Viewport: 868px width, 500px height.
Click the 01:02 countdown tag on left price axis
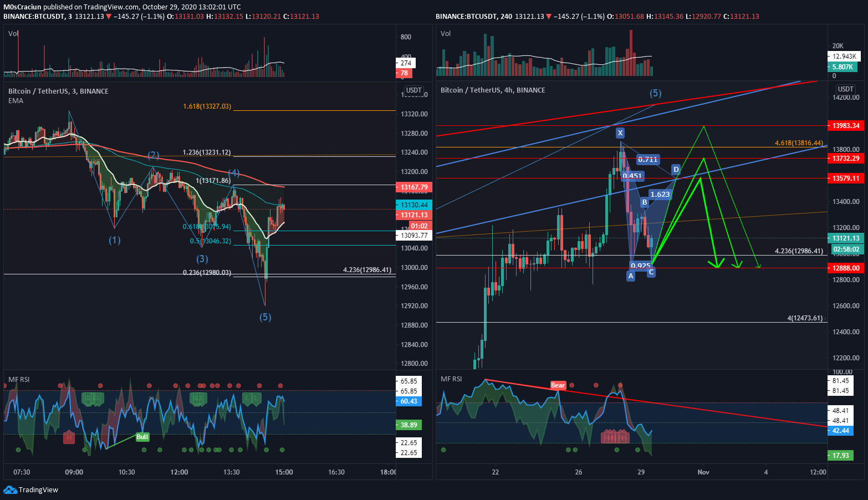click(x=420, y=226)
